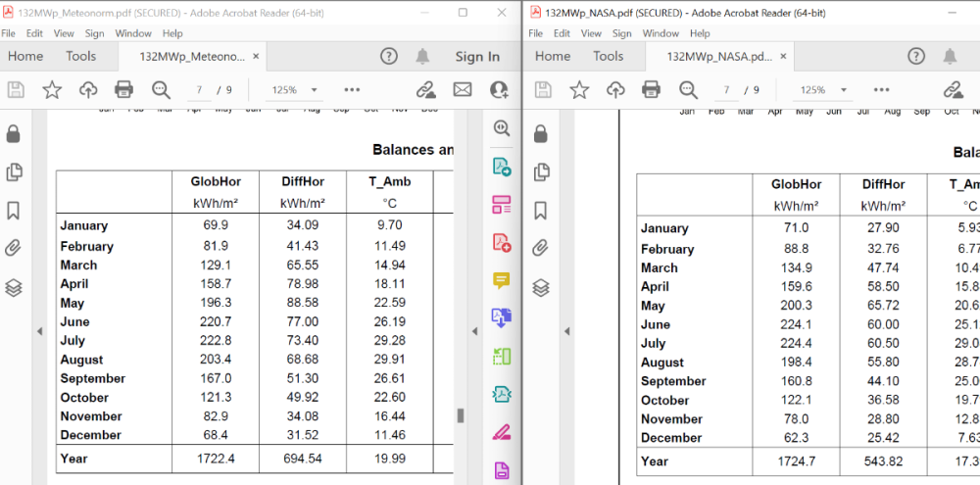This screenshot has height=485, width=980.
Task: Collapse the right tools pane in Meteonorm window
Action: [x=474, y=332]
